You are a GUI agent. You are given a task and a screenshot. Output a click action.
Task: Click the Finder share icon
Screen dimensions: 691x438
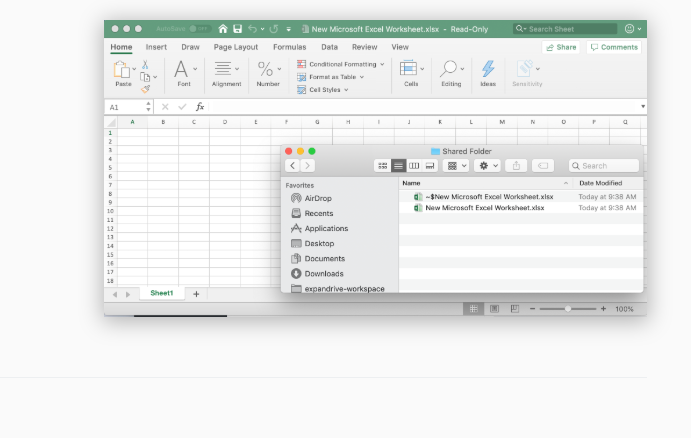click(x=516, y=166)
